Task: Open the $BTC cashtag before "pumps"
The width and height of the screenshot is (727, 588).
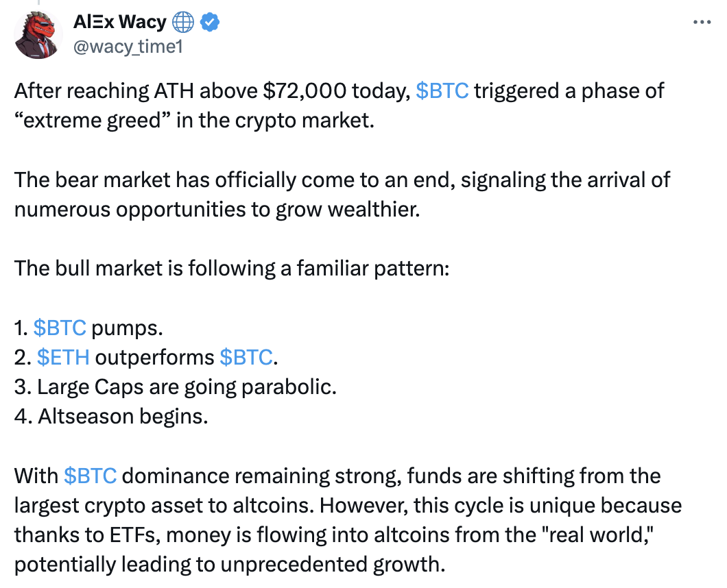Action: [x=60, y=328]
